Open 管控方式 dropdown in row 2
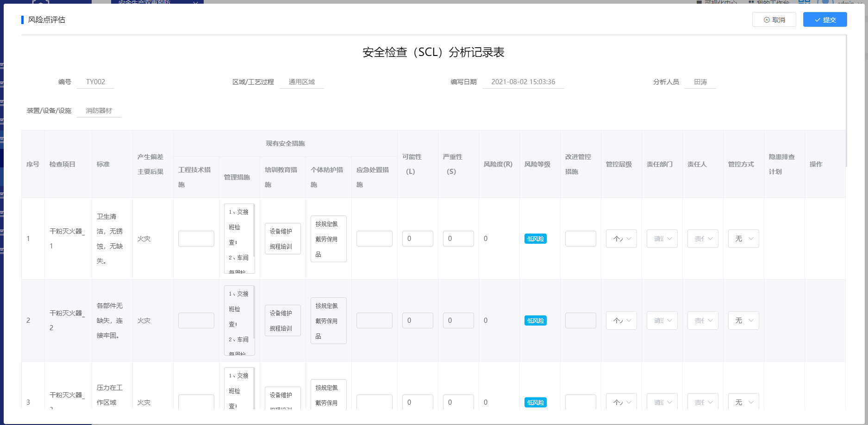Viewport: 868px width, 425px height. [743, 320]
